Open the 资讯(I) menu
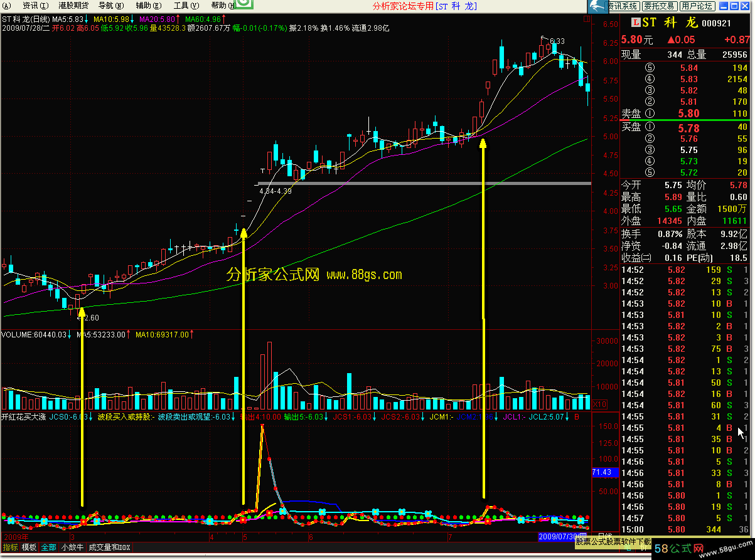 (x=35, y=6)
